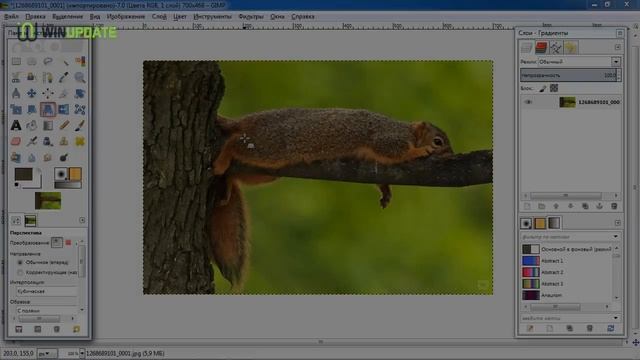
Task: Open the px units dropdown in status bar
Action: tap(47, 353)
